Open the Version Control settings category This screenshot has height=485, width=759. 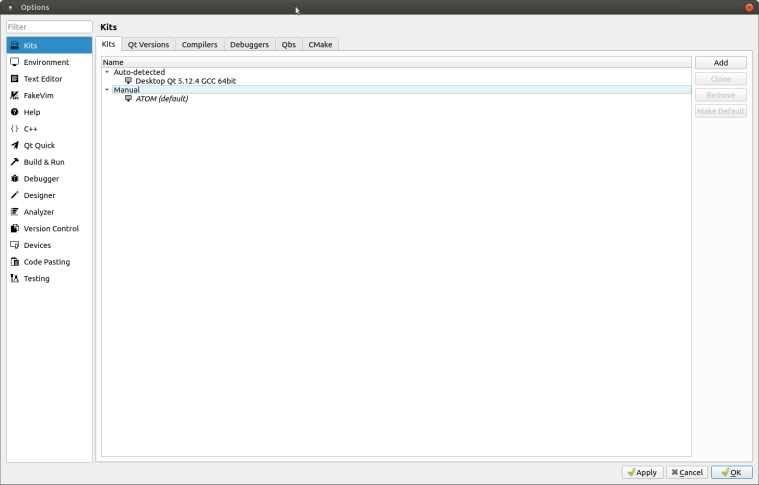pos(51,229)
